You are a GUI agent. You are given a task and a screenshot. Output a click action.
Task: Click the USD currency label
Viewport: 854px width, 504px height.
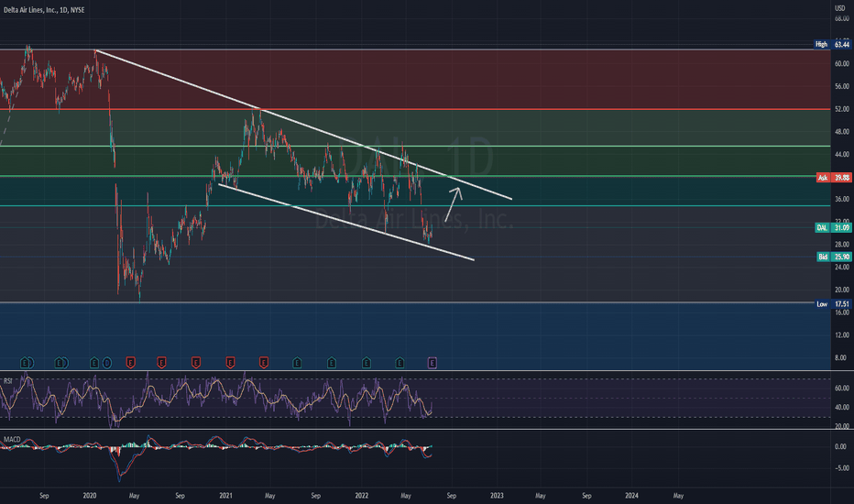click(840, 8)
